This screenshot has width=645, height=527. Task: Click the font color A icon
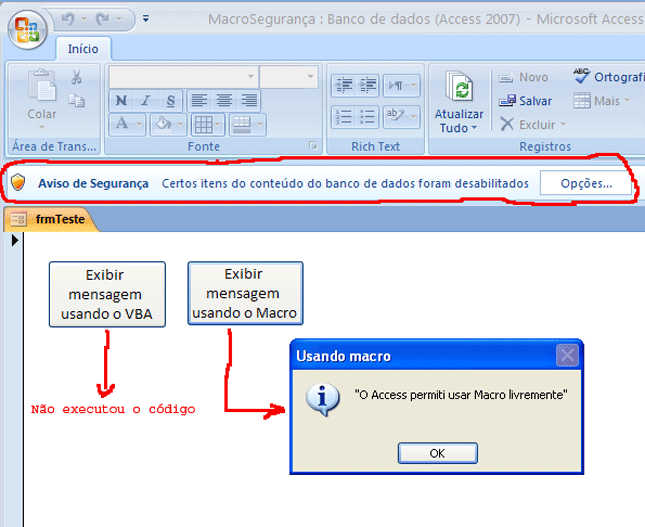[122, 124]
